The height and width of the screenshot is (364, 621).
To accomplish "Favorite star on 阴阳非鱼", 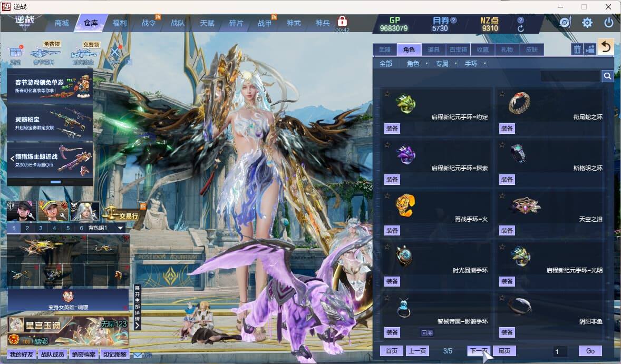I will pyautogui.click(x=502, y=298).
